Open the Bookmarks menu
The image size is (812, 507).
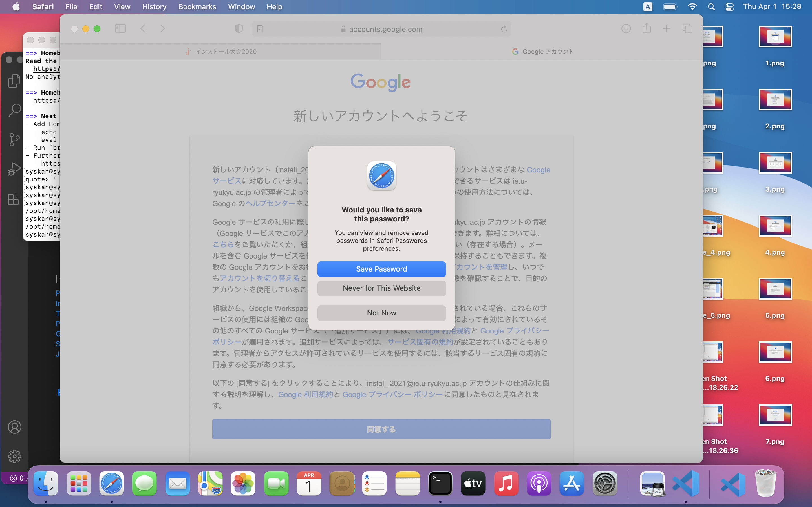pos(197,7)
